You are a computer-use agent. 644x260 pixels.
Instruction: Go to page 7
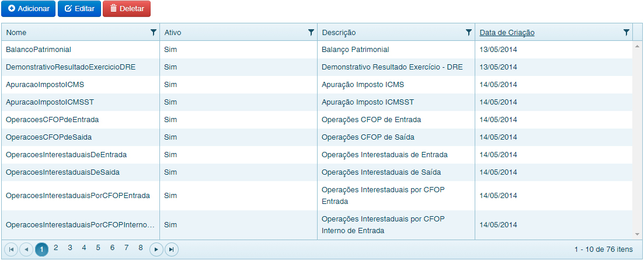[127, 248]
